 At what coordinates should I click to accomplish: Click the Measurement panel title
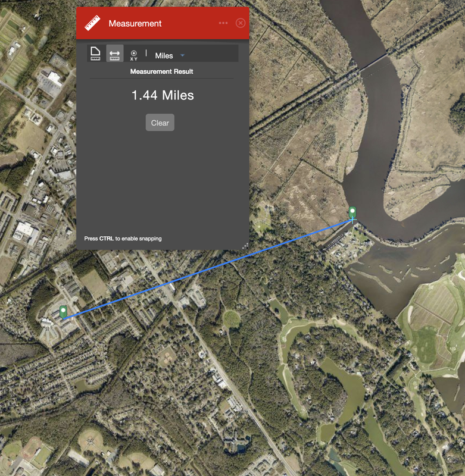tap(135, 23)
